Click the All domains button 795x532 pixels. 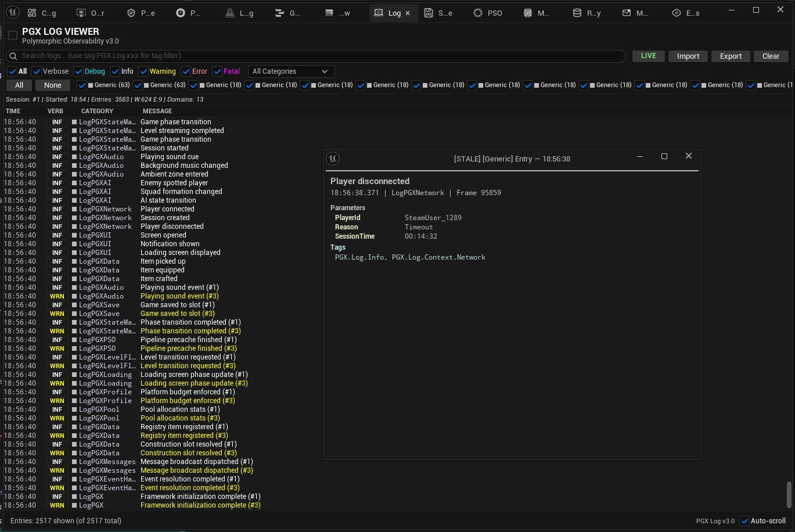coord(19,85)
